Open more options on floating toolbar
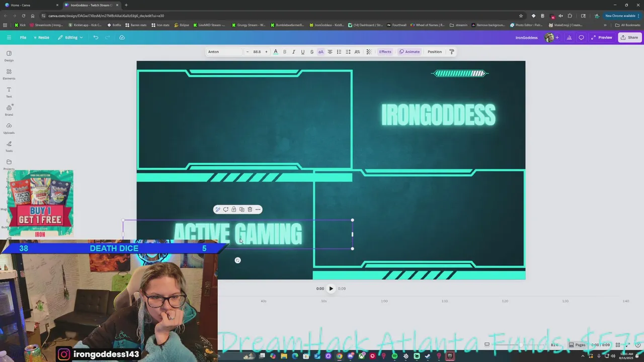This screenshot has width=644, height=362. (x=258, y=210)
